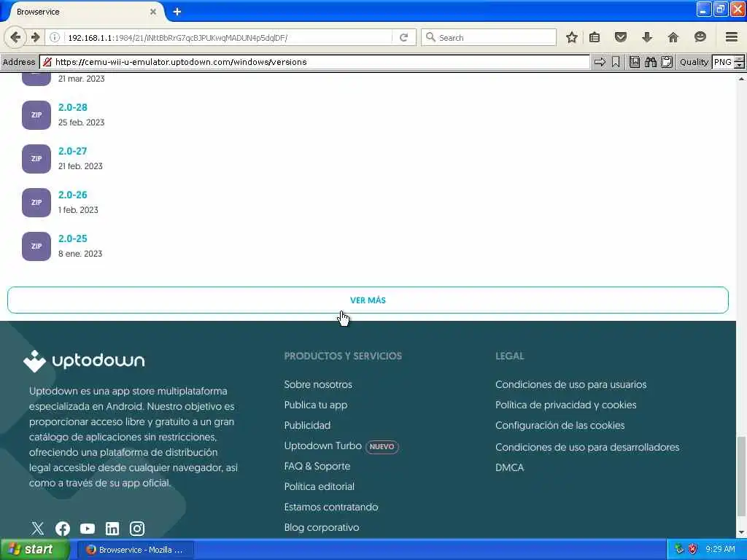This screenshot has width=747, height=560.
Task: Click the Quality stepper arrows
Action: [x=739, y=62]
